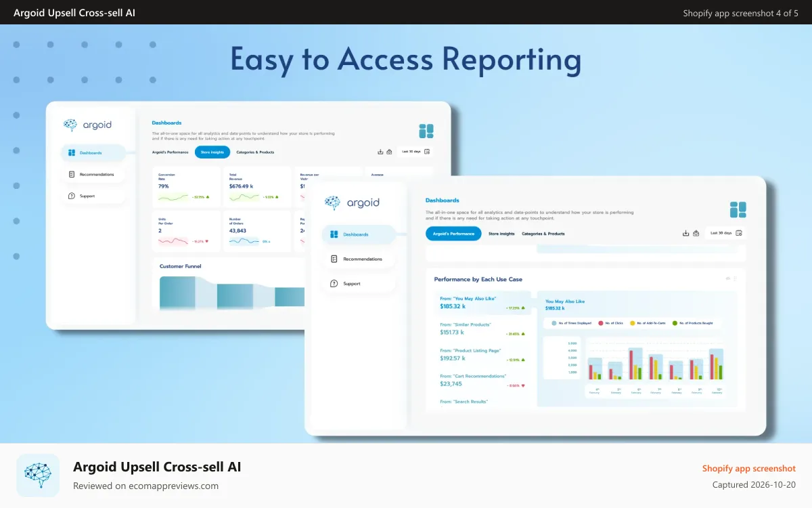Click the Number of Orders 43,843 card

(257, 230)
